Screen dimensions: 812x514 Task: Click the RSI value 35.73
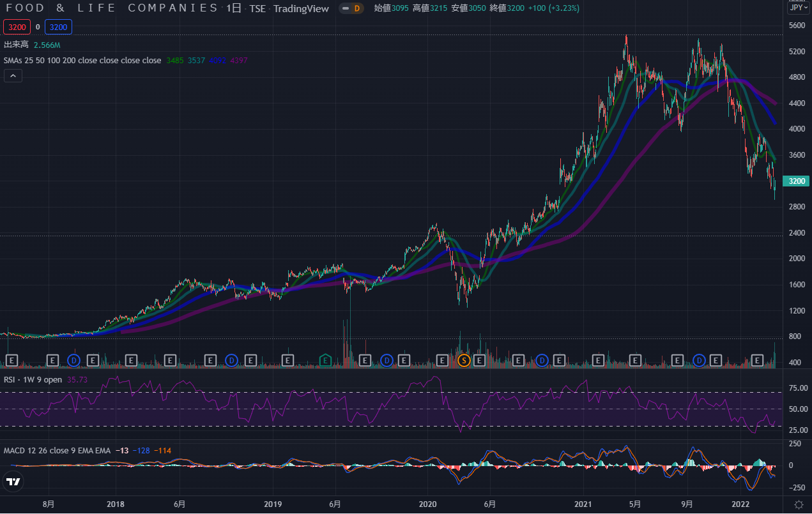pyautogui.click(x=77, y=380)
